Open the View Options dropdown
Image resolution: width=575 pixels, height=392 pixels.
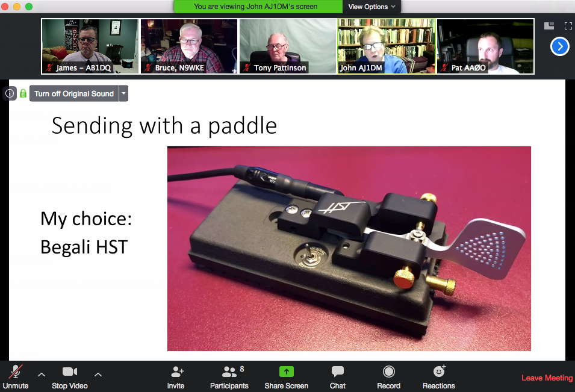(x=372, y=7)
